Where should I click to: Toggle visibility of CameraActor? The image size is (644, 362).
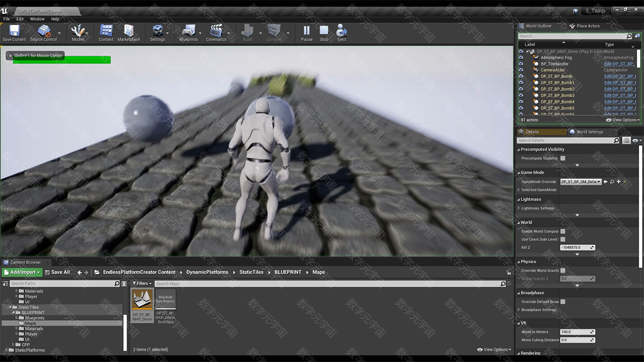521,70
